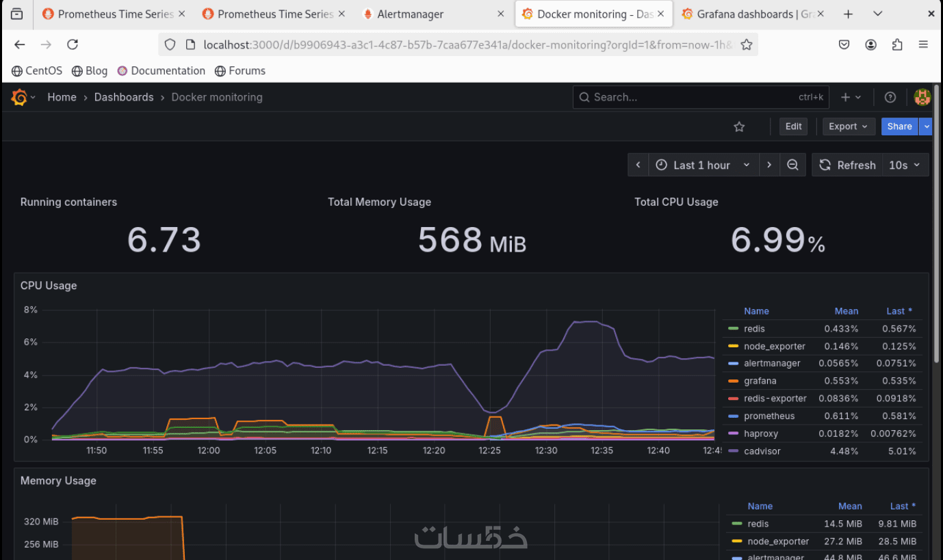
Task: Change prometheus color swatch in CPU legend
Action: pos(734,416)
